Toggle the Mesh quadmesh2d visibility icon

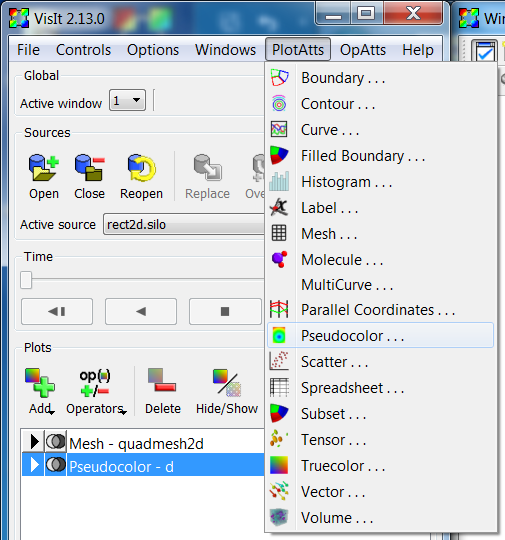pos(55,441)
